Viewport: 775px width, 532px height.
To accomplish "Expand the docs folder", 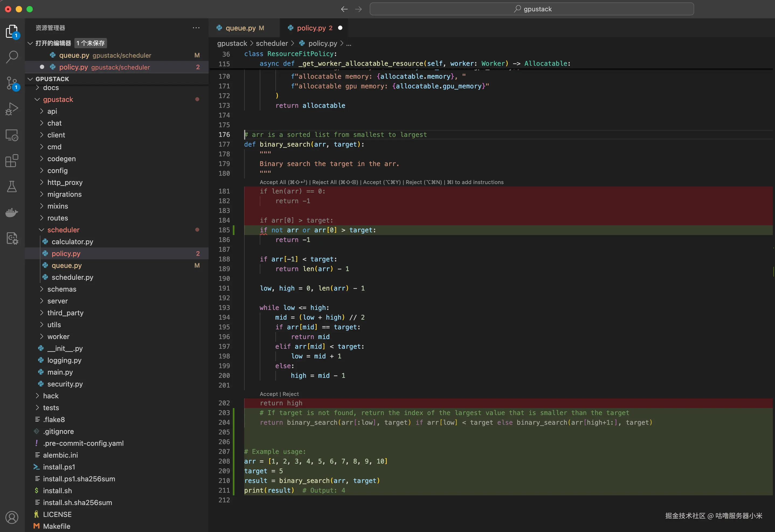I will click(51, 88).
